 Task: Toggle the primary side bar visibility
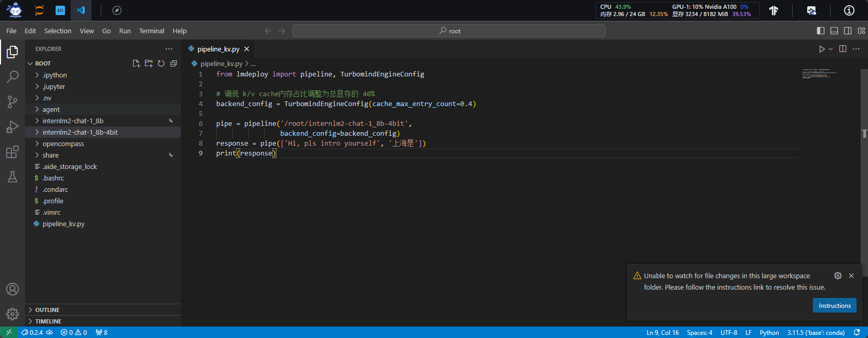click(x=821, y=31)
